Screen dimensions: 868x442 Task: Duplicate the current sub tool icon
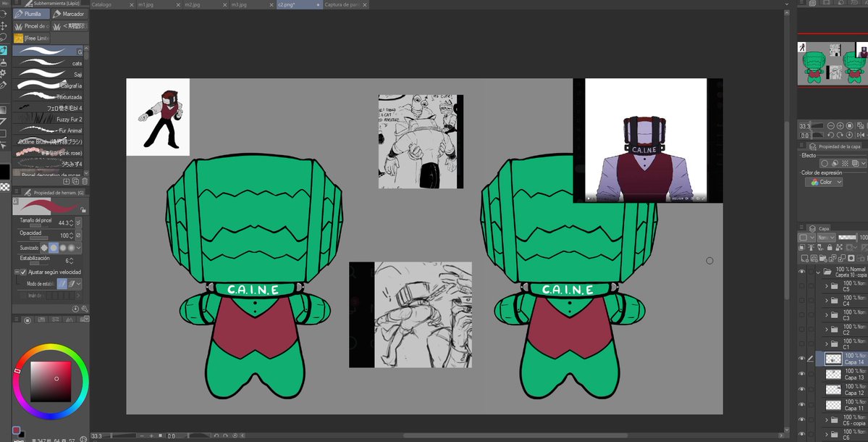[x=76, y=181]
